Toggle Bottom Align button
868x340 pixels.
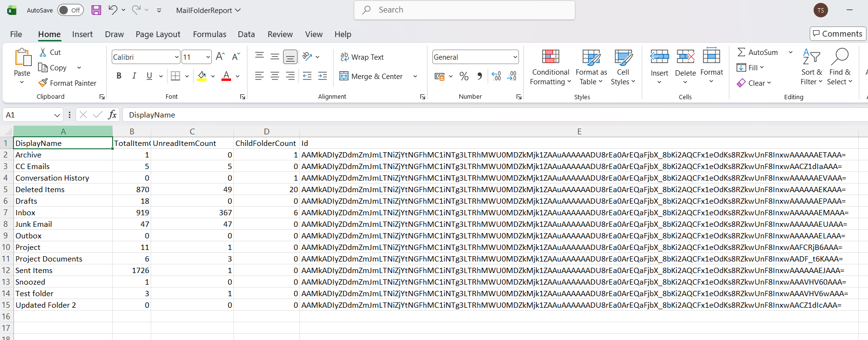coord(290,57)
